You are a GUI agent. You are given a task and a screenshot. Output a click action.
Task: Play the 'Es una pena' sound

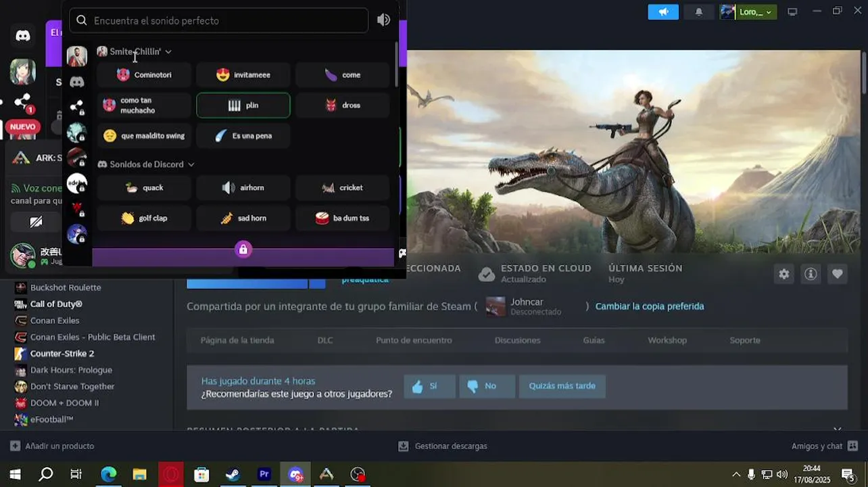[x=243, y=136]
